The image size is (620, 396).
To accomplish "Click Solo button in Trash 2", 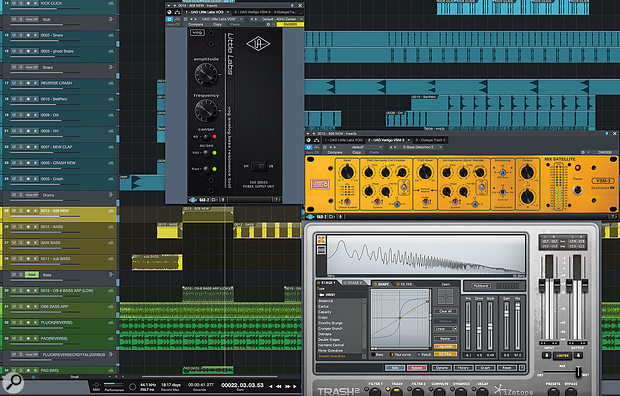I will pos(394,368).
